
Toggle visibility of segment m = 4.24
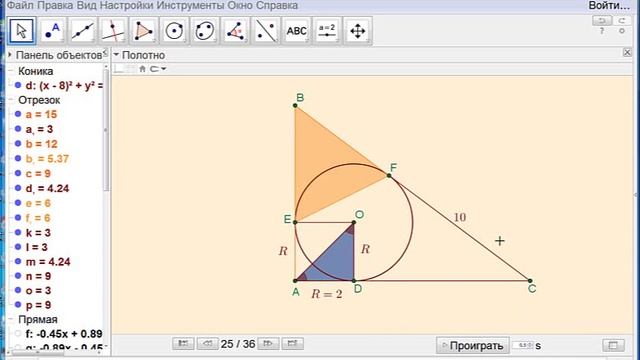pos(18,261)
